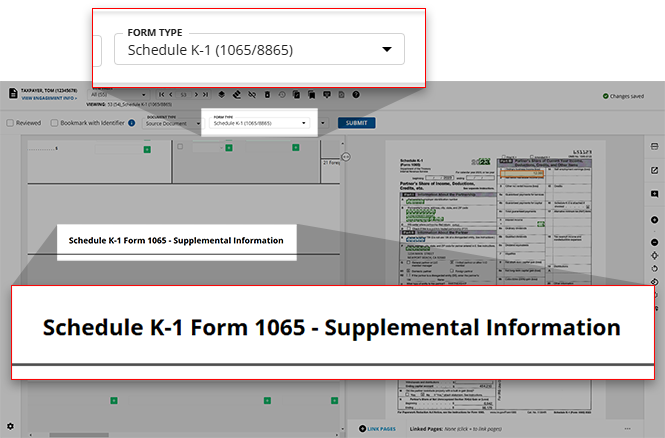The width and height of the screenshot is (665, 438).
Task: Click the panel splitter arrows handle
Action: (346, 157)
